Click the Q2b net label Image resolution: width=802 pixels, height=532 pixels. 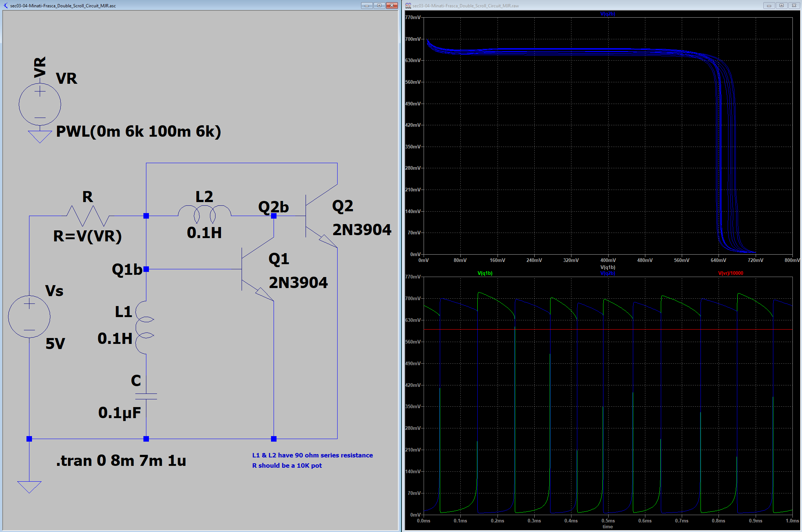pyautogui.click(x=273, y=207)
